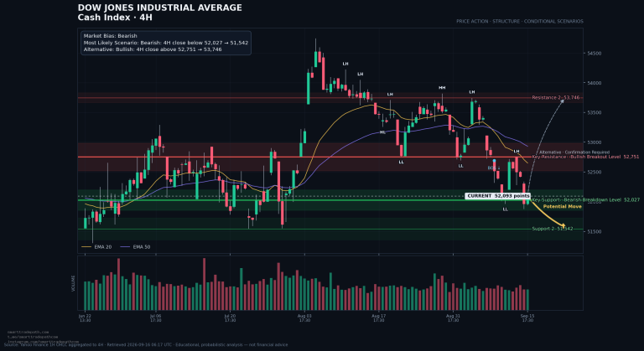
Task: Click the "Support 2 51,542" level label
Action: (x=552, y=229)
